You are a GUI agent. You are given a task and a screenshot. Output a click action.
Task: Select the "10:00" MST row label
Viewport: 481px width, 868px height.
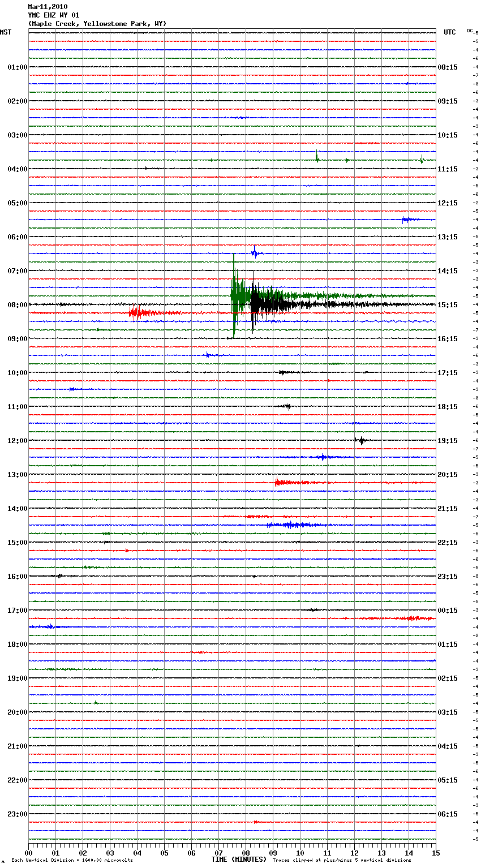[x=18, y=373]
